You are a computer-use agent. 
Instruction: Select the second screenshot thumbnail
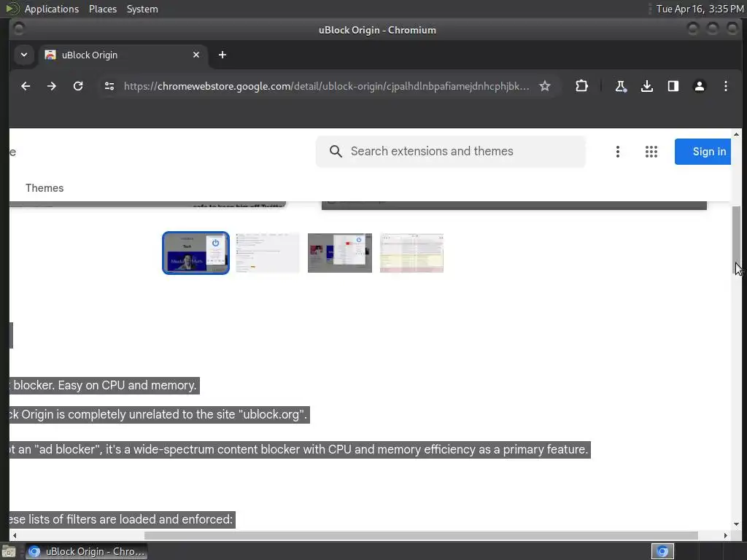tap(268, 253)
